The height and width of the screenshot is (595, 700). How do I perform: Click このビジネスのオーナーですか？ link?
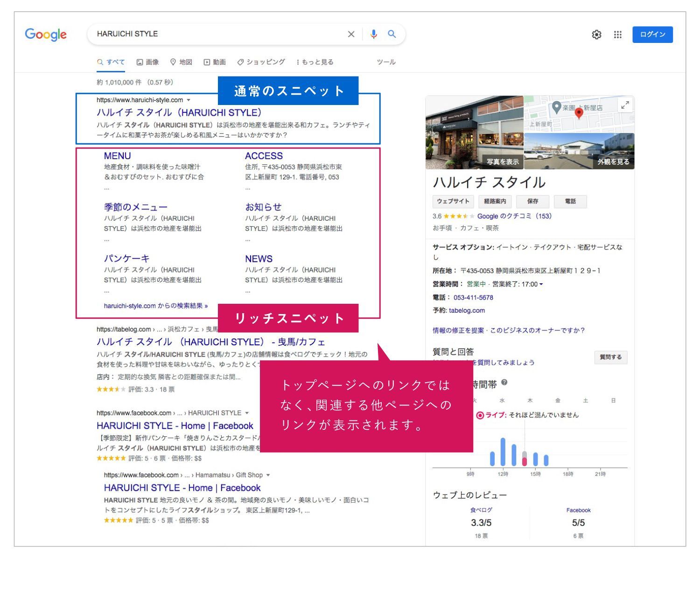click(x=537, y=330)
